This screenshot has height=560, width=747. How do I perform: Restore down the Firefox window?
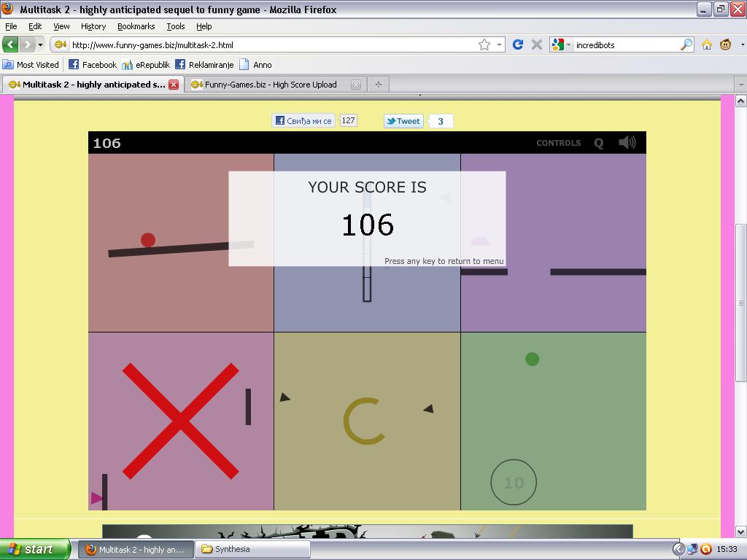coord(721,9)
